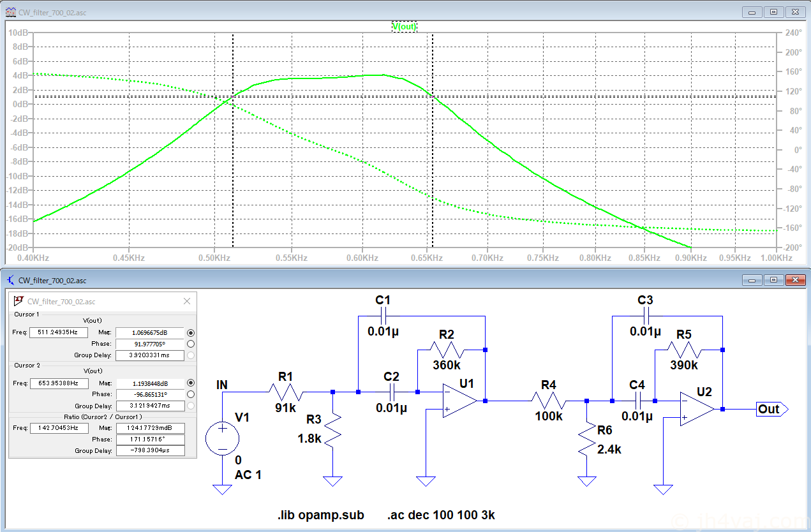Viewport: 811px width, 532px height.
Task: Click the plot cursor line near 0.51KHz
Action: coord(233,140)
